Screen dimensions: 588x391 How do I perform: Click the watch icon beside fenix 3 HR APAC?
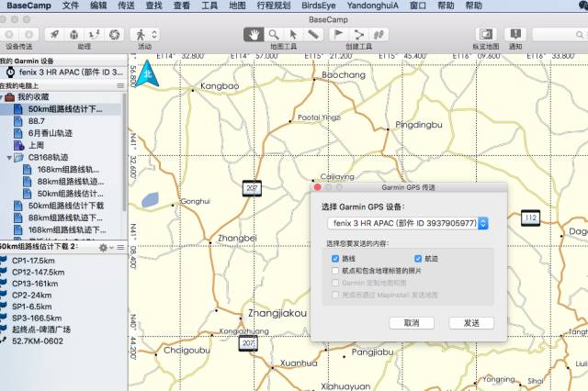coord(10,73)
